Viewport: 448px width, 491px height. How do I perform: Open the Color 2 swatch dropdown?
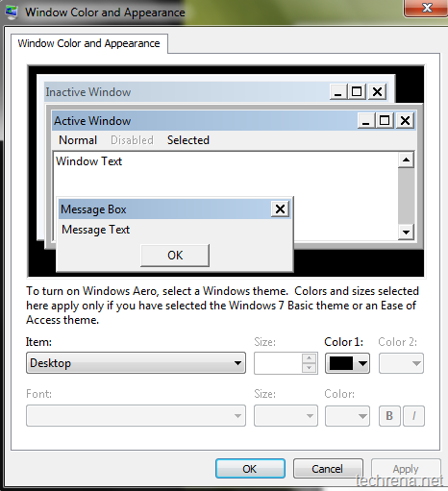(x=401, y=363)
